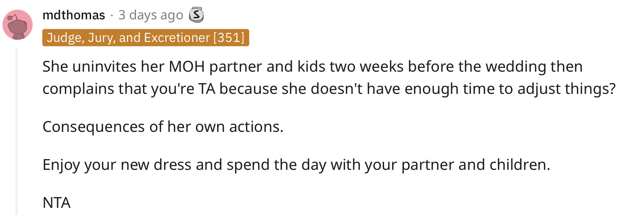Click the "Consequences of her own actions." sentence
The image size is (644, 215).
click(x=163, y=127)
